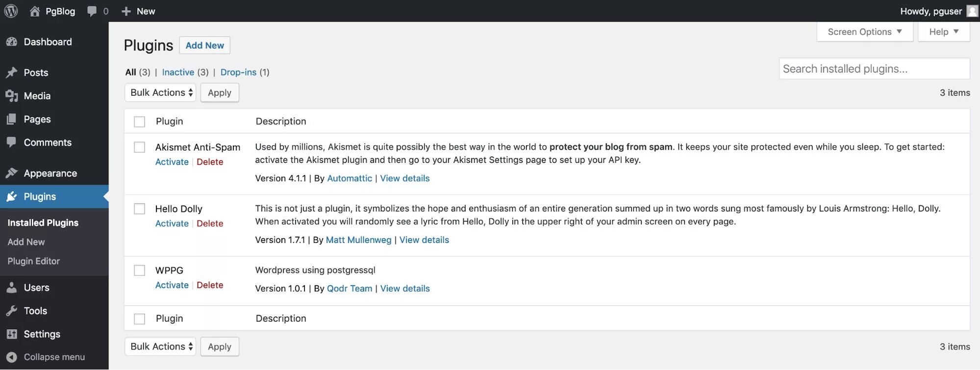
Task: Open the top Bulk Actions dropdown
Action: click(160, 93)
